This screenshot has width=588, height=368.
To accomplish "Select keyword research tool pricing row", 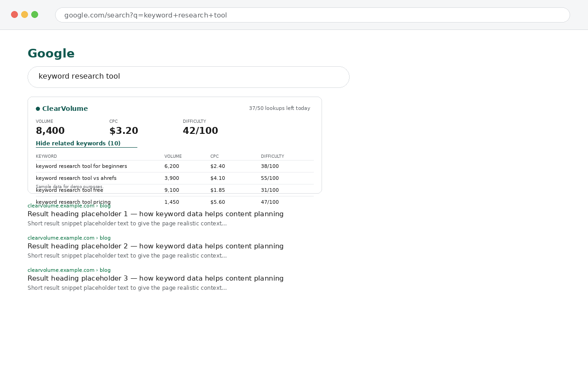I will point(175,202).
